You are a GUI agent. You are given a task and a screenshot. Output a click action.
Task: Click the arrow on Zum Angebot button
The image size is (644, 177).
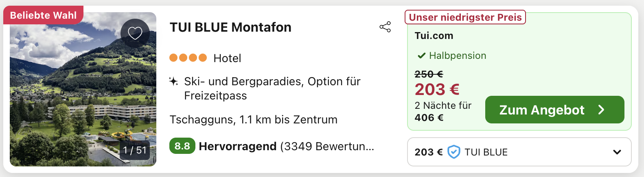point(601,110)
